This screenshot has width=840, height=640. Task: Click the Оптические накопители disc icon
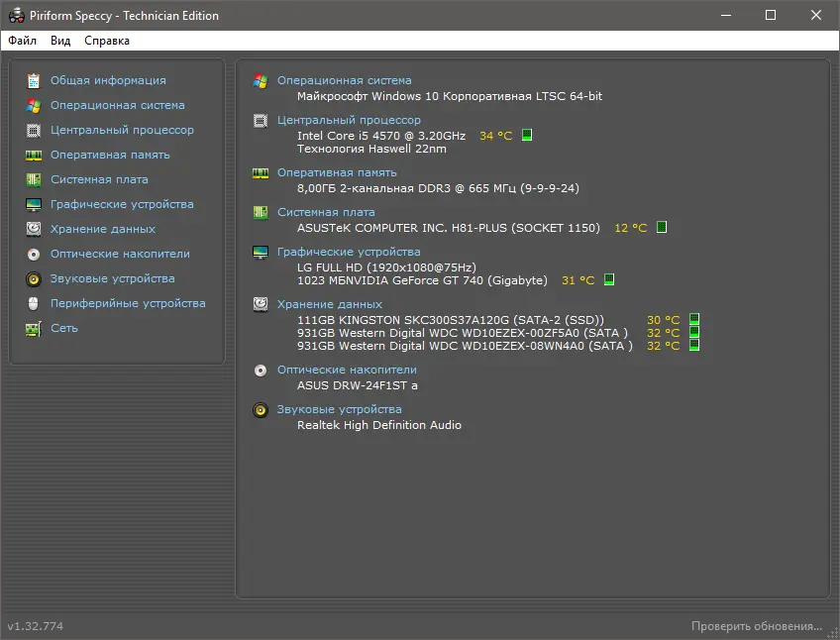(36, 254)
